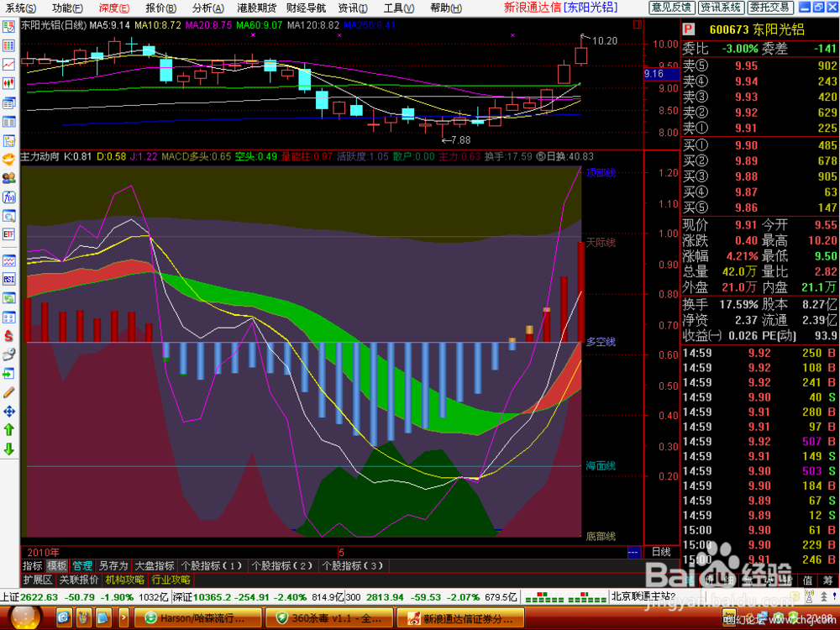Image resolution: width=840 pixels, height=630 pixels.
Task: Open the multi-chart grid icon
Action: coord(8,318)
